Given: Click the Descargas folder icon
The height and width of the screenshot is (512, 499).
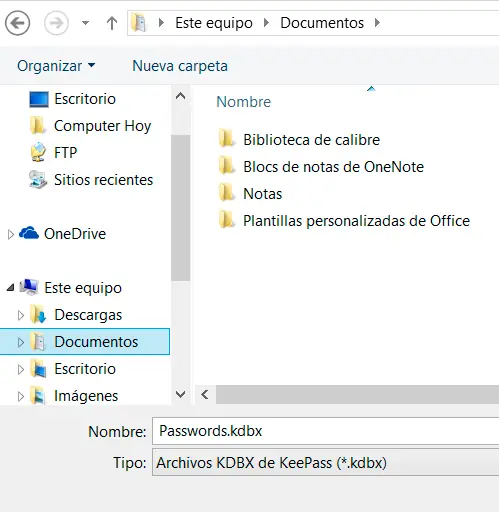Looking at the screenshot, I should point(38,315).
